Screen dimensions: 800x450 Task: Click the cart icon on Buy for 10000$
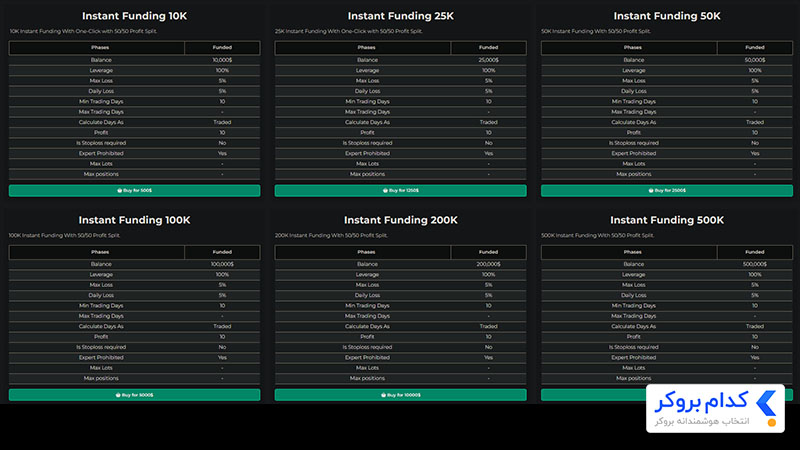click(384, 395)
